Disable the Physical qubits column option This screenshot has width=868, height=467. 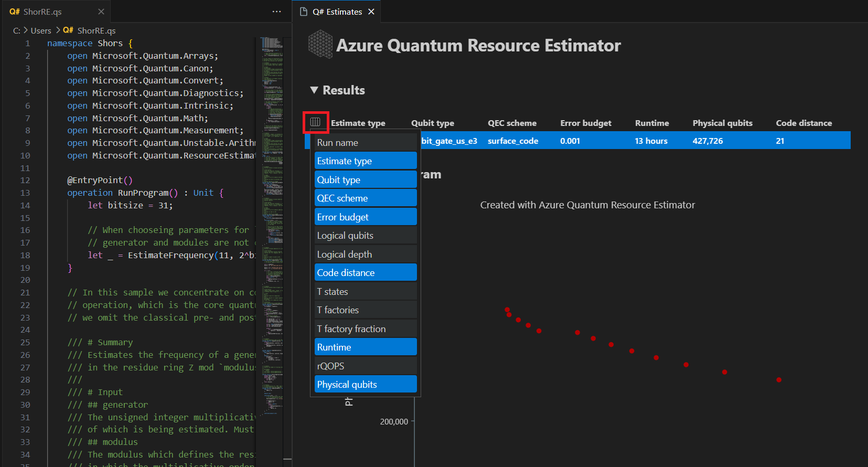[366, 385]
